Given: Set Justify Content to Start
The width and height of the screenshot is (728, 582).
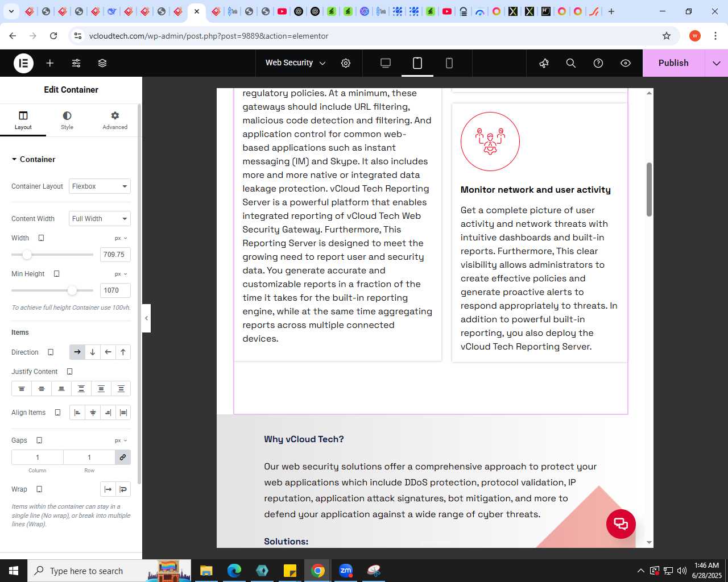Looking at the screenshot, I should (22, 389).
